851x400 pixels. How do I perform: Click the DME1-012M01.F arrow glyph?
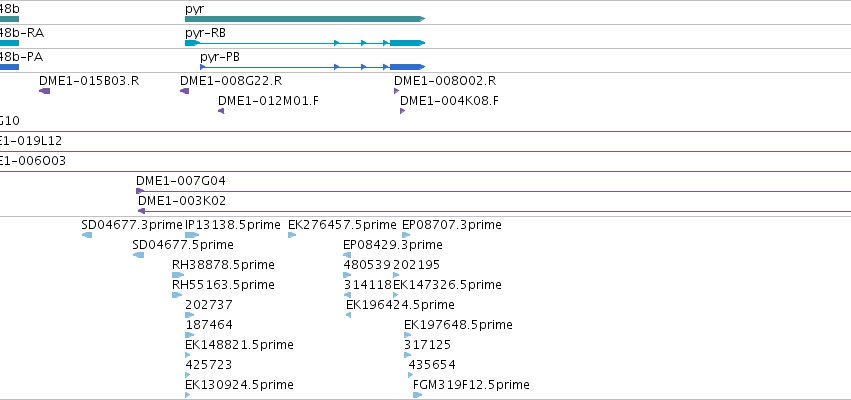221,111
